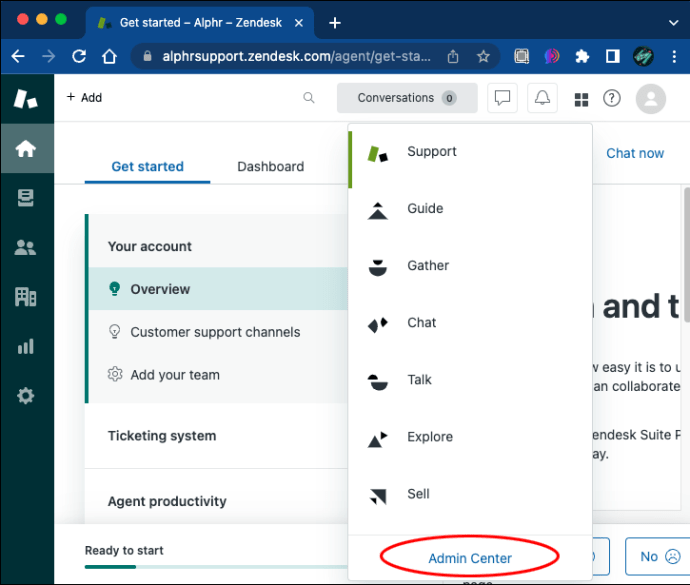The image size is (690, 585).
Task: Click the screenshot extension icon in the toolbar
Action: 521,56
